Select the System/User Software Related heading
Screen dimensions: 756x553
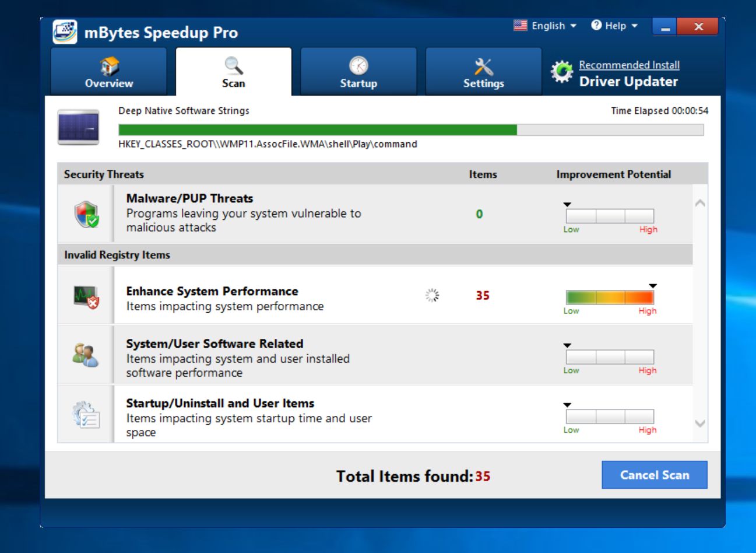(215, 344)
